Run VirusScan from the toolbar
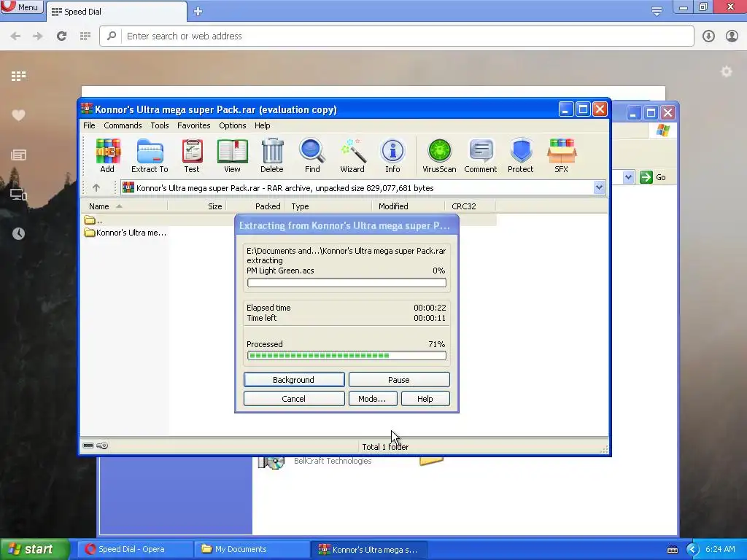Viewport: 747px width, 560px height. (x=439, y=156)
